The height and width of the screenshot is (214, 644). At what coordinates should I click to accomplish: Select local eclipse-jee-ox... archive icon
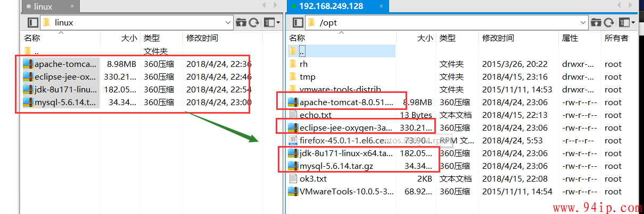(x=28, y=76)
